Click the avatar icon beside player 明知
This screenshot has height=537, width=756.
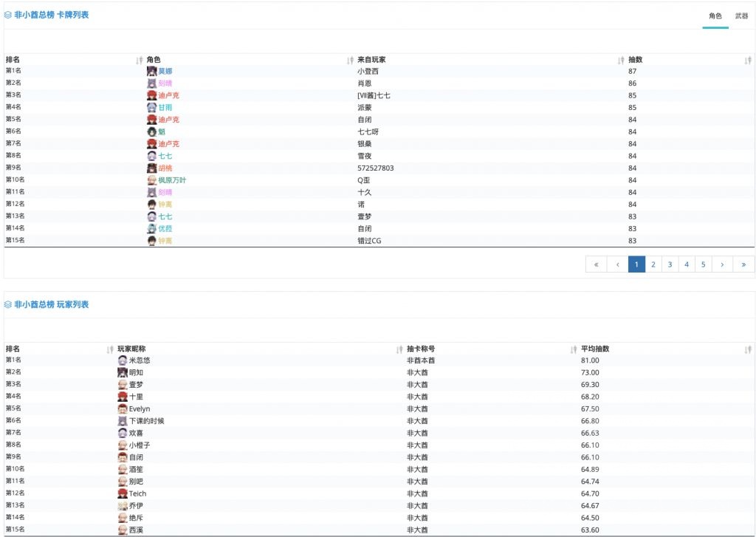(123, 372)
